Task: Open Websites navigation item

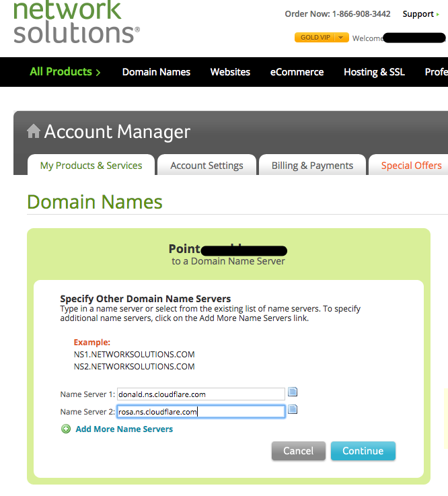Action: point(230,72)
